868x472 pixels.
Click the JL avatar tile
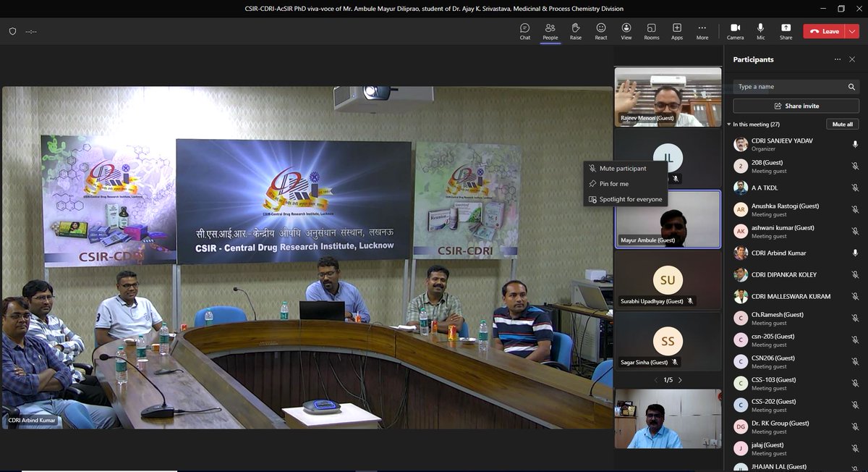(x=668, y=157)
